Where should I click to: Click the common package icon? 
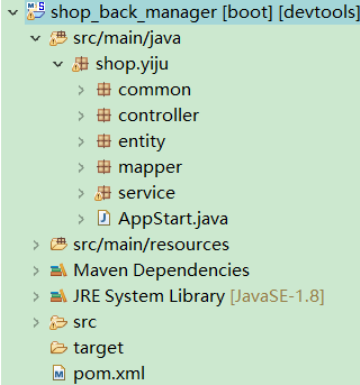pyautogui.click(x=104, y=90)
